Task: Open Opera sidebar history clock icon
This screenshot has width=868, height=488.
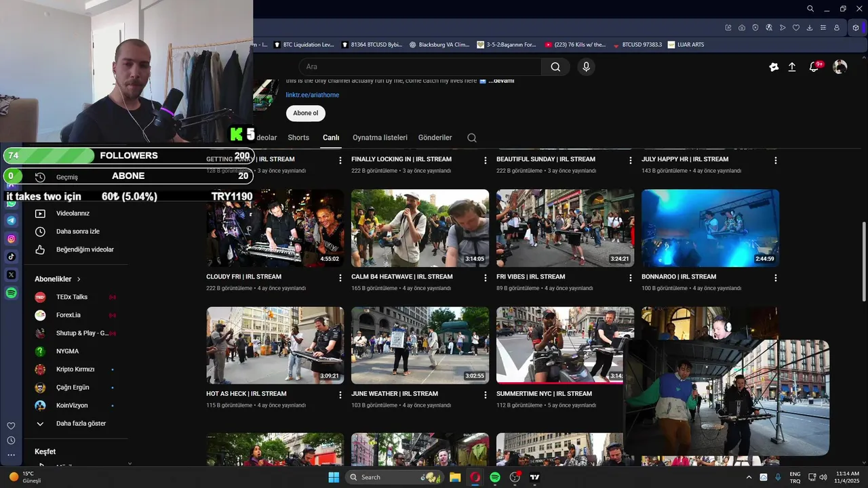Action: [11, 441]
